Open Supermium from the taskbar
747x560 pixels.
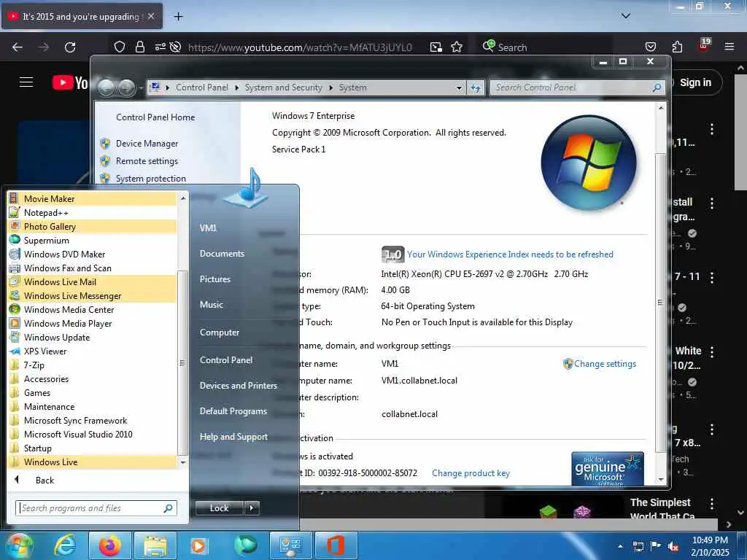(x=245, y=545)
